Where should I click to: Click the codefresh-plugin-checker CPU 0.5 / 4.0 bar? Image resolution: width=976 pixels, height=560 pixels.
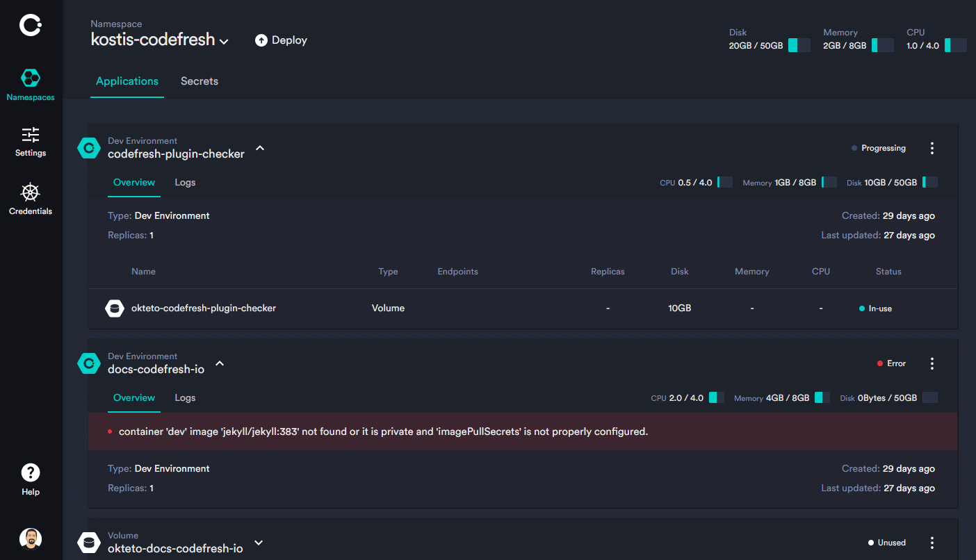point(725,183)
